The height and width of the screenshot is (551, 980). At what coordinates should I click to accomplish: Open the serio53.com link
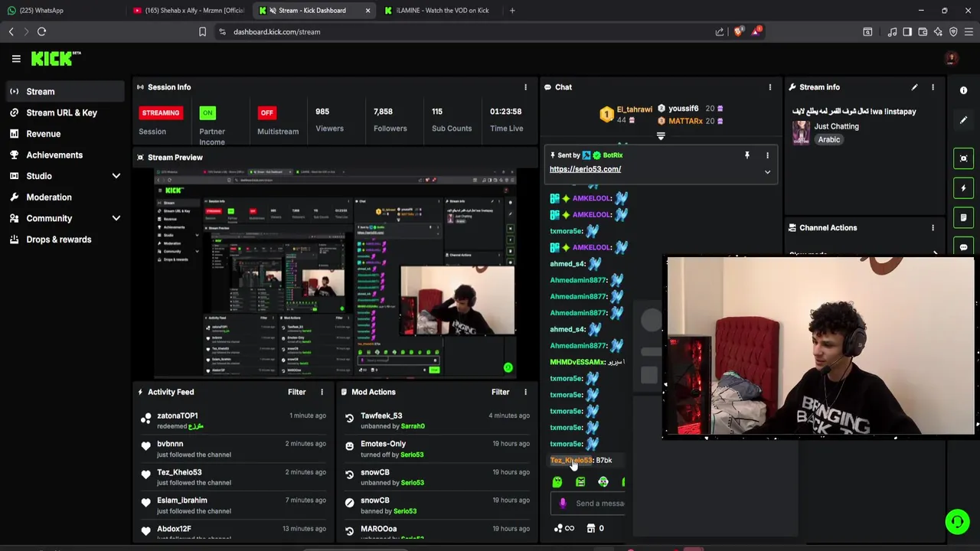pyautogui.click(x=585, y=169)
